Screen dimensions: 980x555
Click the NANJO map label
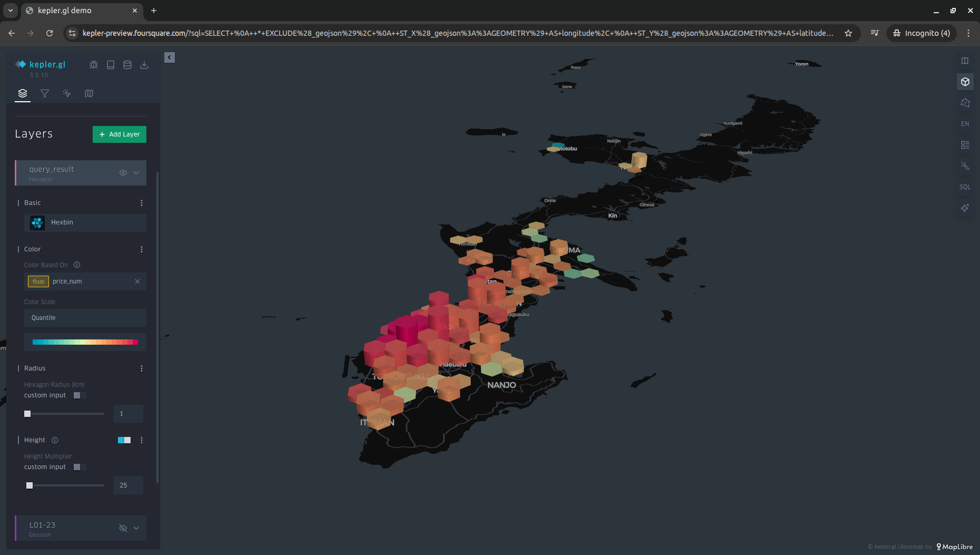click(x=502, y=385)
